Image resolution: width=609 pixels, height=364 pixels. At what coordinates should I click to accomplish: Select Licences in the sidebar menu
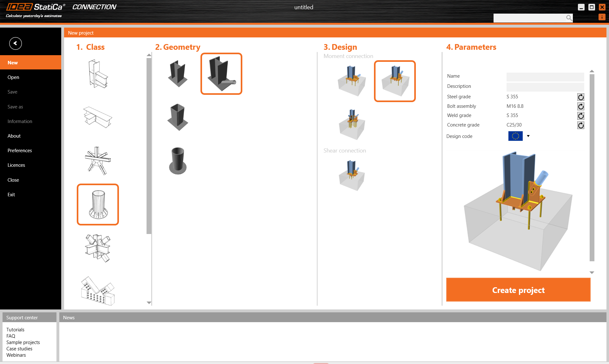click(x=16, y=165)
